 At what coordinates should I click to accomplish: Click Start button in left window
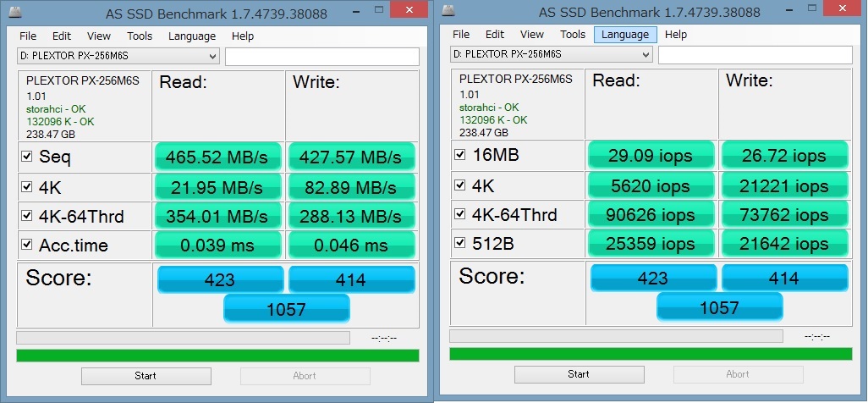(146, 376)
